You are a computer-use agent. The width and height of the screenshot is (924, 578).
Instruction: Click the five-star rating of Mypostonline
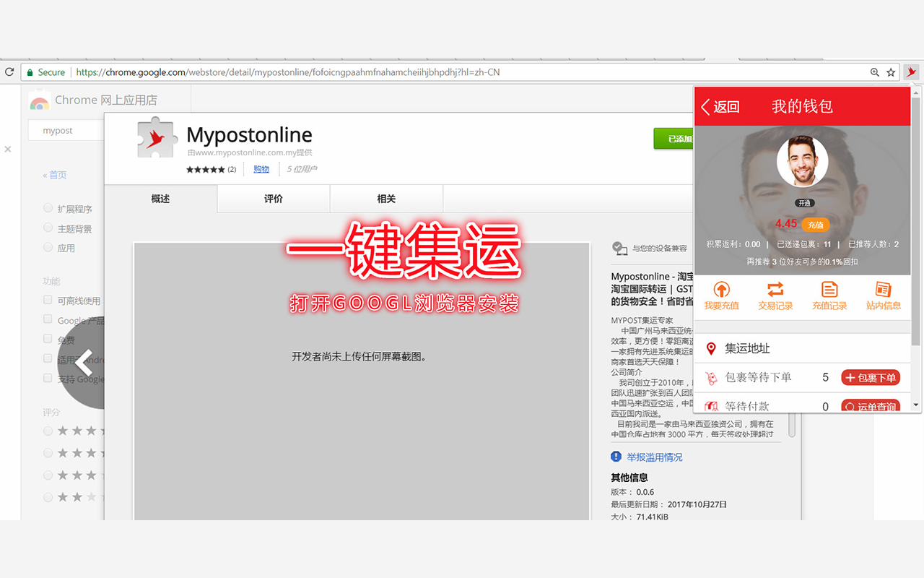click(x=206, y=170)
